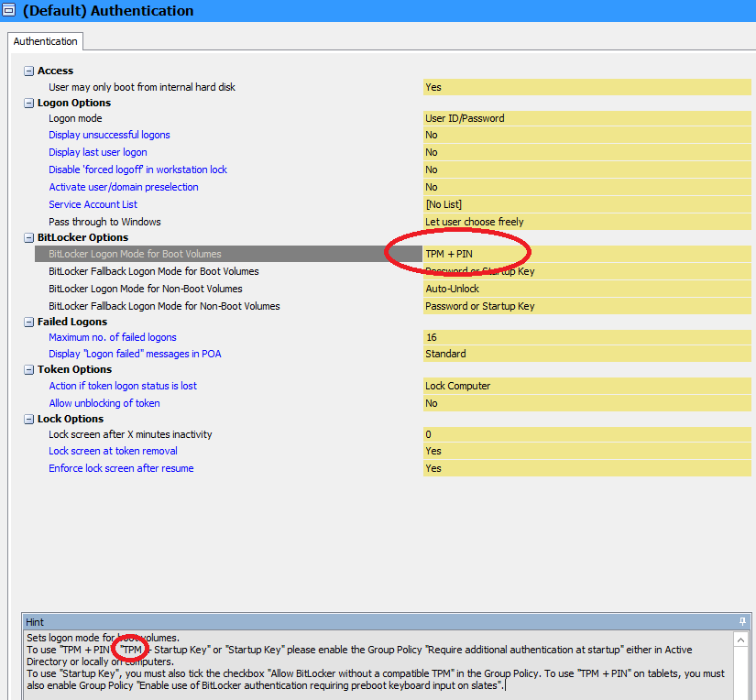Select Lock screen after X minutes inactivity label
This screenshot has width=756, height=700.
[x=130, y=434]
